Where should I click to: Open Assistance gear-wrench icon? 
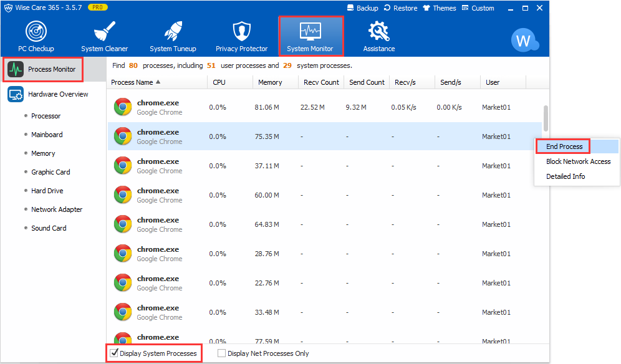click(379, 31)
